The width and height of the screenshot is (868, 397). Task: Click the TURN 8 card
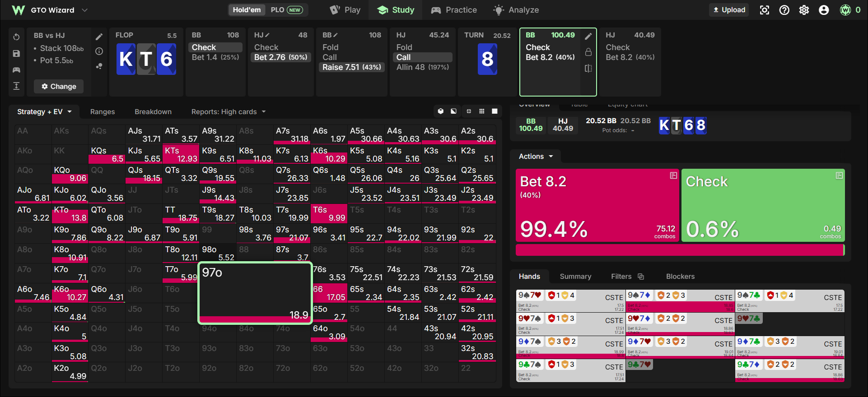tap(487, 59)
